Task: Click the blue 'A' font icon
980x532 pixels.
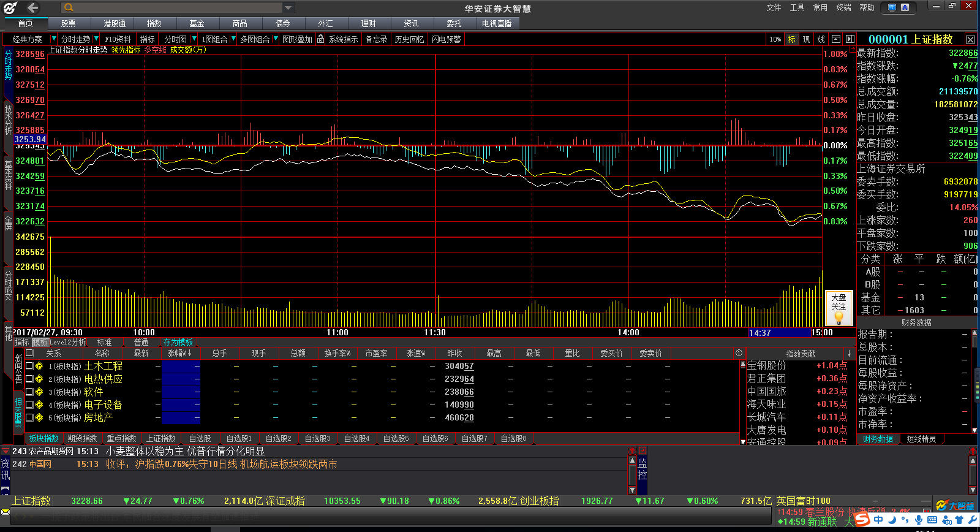Action: point(905,7)
